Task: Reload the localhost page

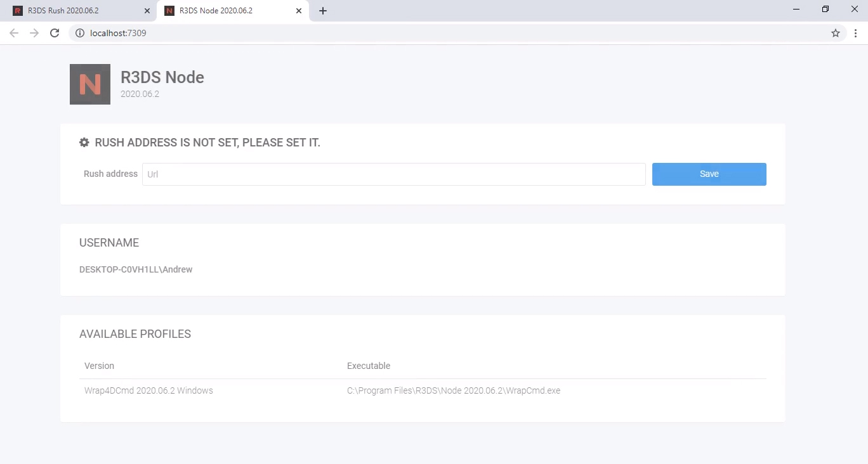Action: click(x=55, y=33)
